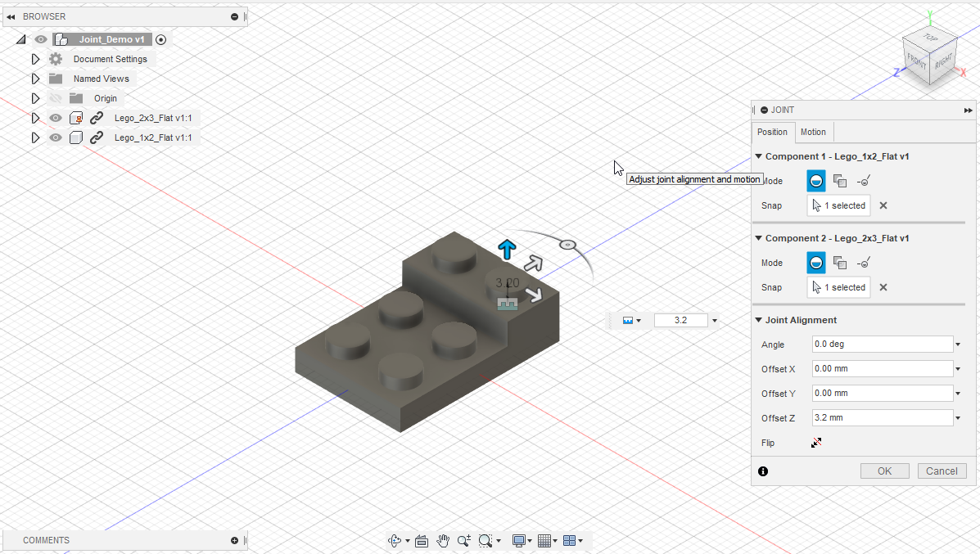Expand Document Settings in the browser
The width and height of the screenshot is (980, 554).
point(35,58)
